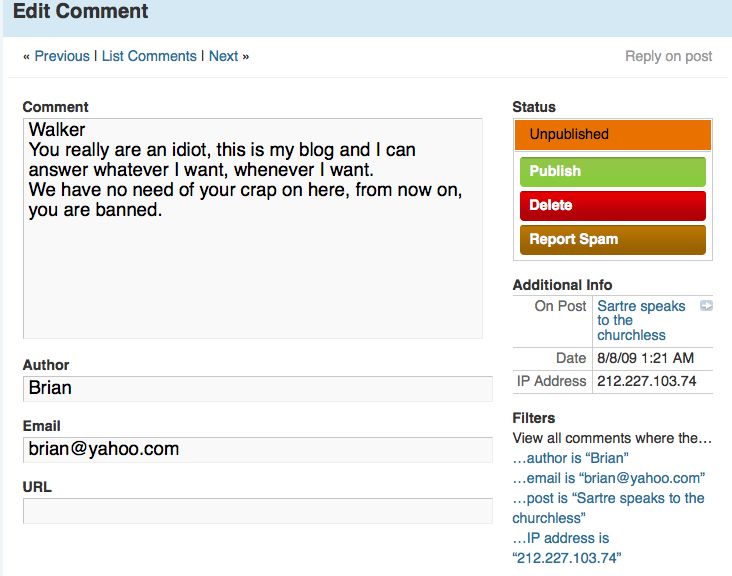Go to the Previous comment
The image size is (732, 576).
click(61, 56)
